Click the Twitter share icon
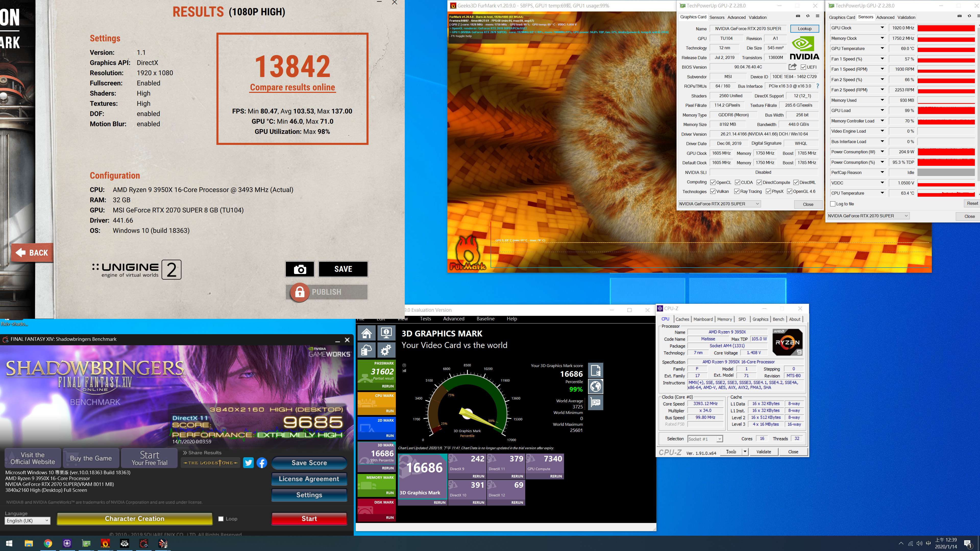980x551 pixels. tap(248, 462)
